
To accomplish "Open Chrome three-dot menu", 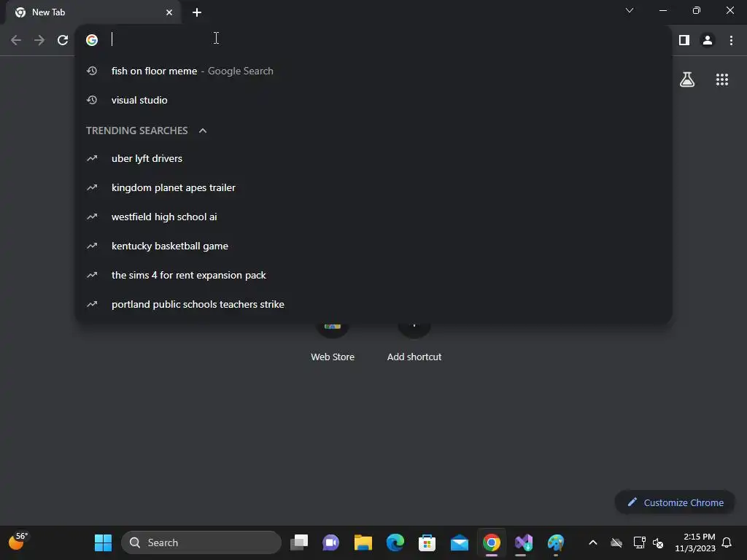I will coord(731,40).
